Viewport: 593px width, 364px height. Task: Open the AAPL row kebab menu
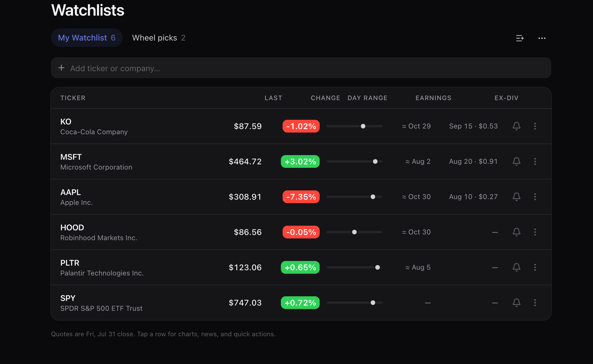pos(535,197)
